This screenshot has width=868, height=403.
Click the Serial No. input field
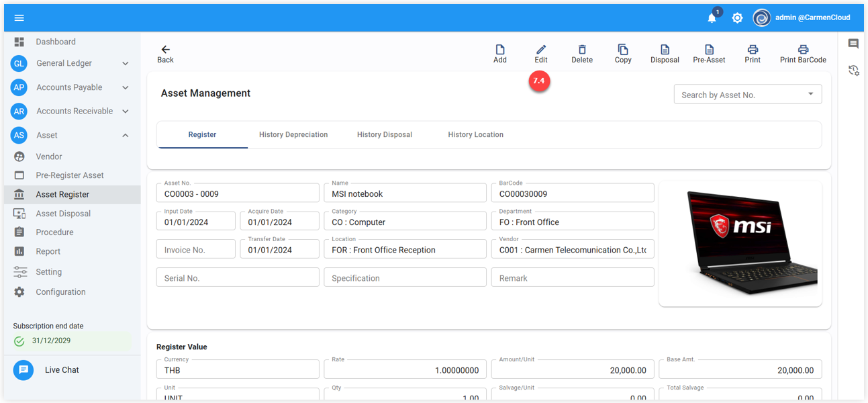[238, 278]
